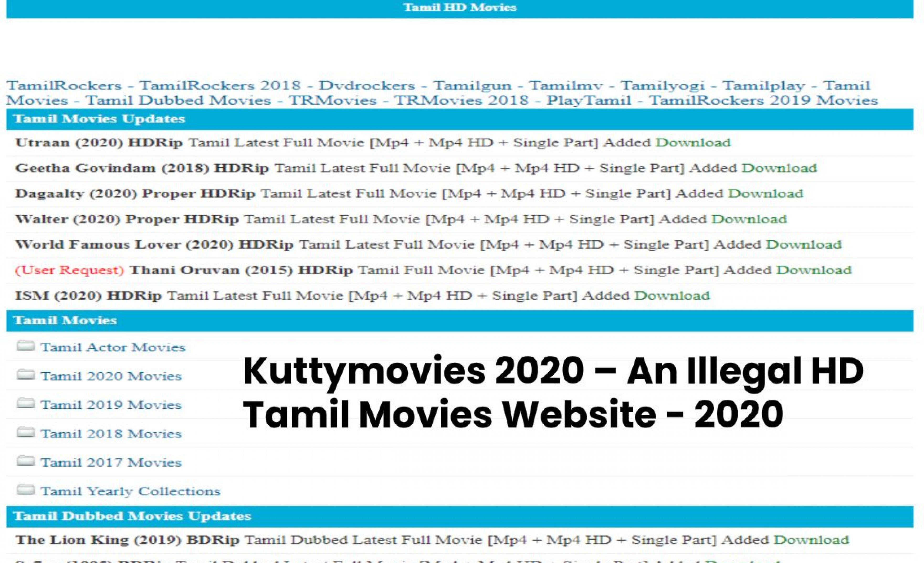924x563 pixels.
Task: Select the Utraan (2020) HDRip title
Action: tap(99, 143)
